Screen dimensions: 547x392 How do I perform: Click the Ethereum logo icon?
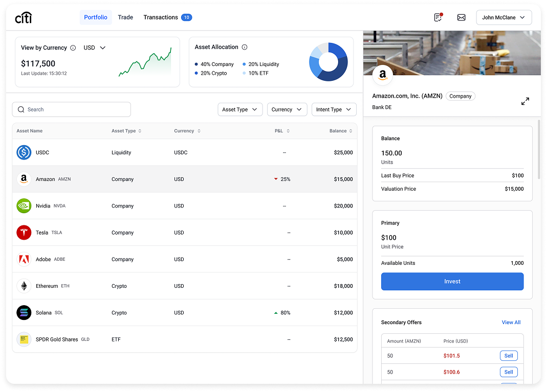point(24,286)
